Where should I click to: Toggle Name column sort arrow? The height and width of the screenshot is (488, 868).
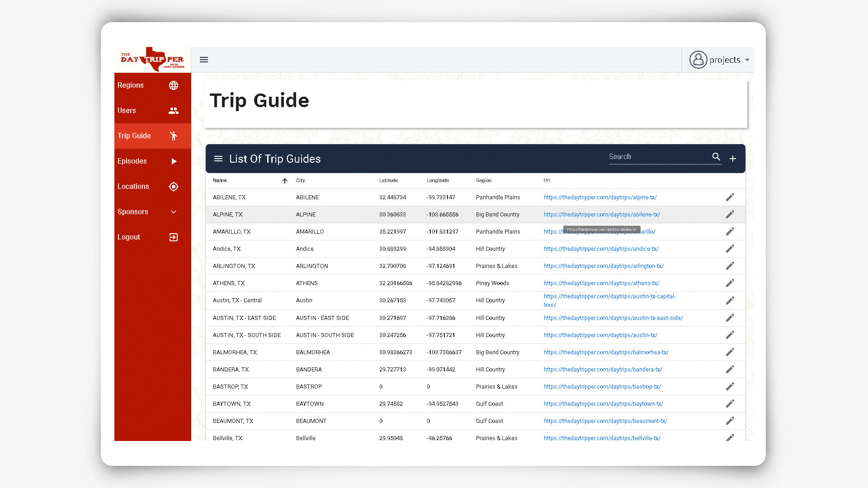point(285,181)
